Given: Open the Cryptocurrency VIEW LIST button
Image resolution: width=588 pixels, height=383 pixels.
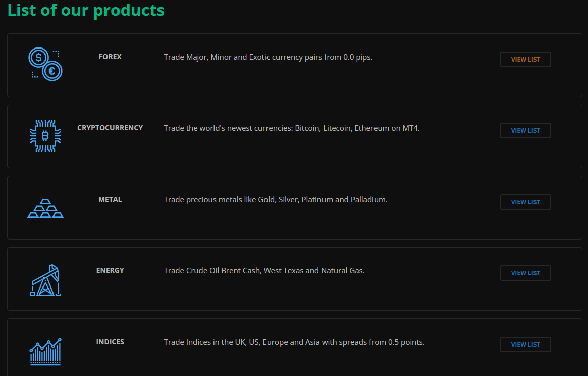Looking at the screenshot, I should coord(525,131).
